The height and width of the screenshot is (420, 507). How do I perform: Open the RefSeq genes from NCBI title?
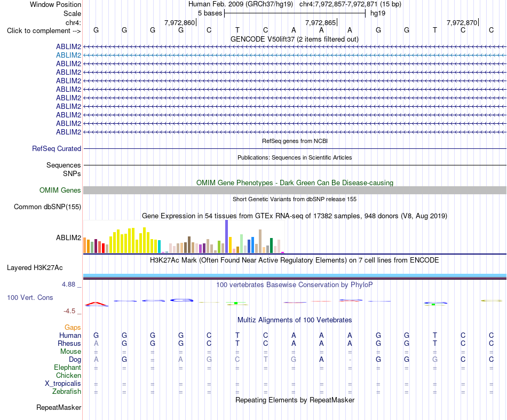[x=295, y=141]
